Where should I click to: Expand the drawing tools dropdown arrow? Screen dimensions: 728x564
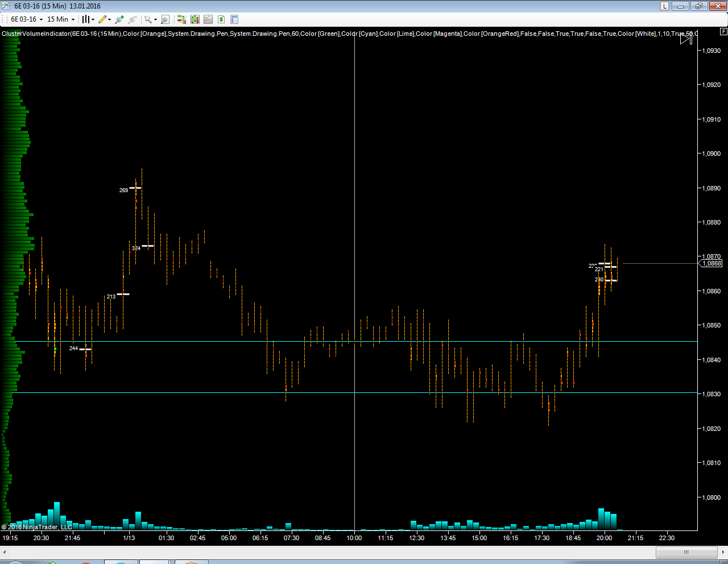click(109, 19)
